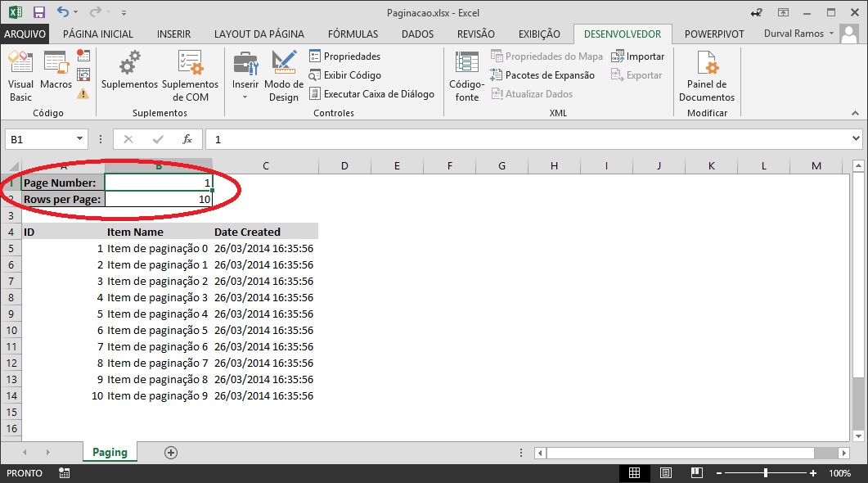Go to next sheet arrow
The image size is (868, 483).
(48, 453)
